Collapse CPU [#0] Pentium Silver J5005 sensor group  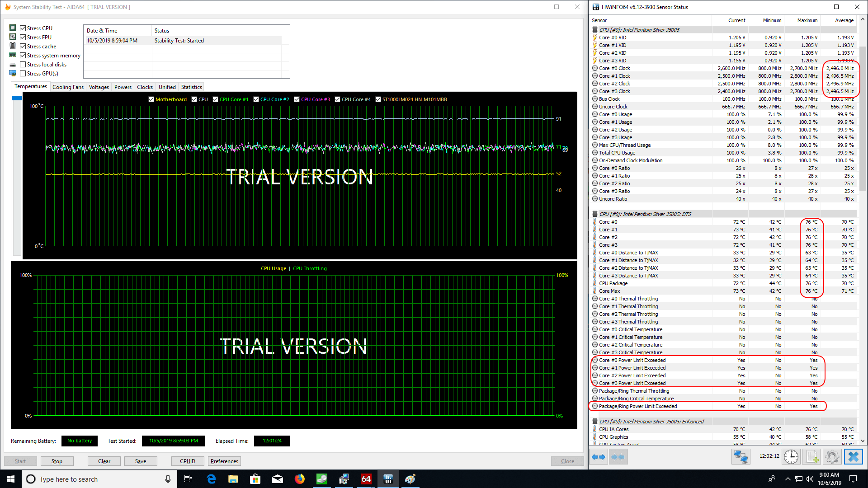tap(595, 30)
